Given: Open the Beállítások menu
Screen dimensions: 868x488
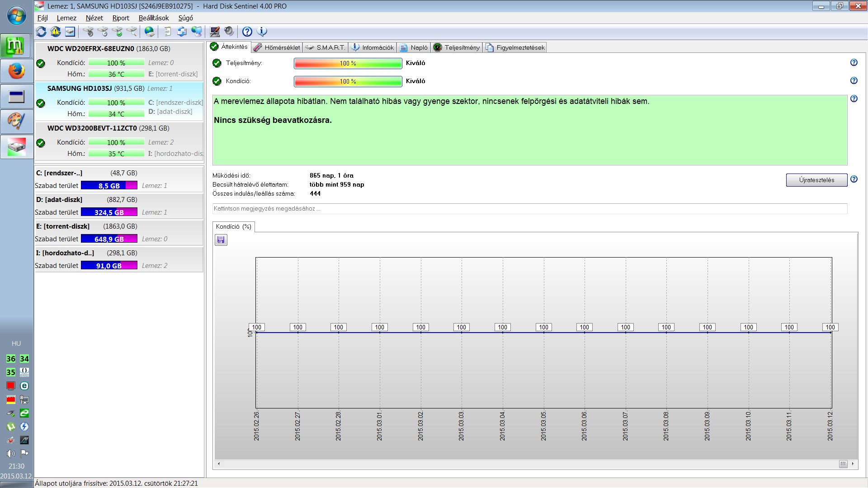Looking at the screenshot, I should pyautogui.click(x=154, y=18).
